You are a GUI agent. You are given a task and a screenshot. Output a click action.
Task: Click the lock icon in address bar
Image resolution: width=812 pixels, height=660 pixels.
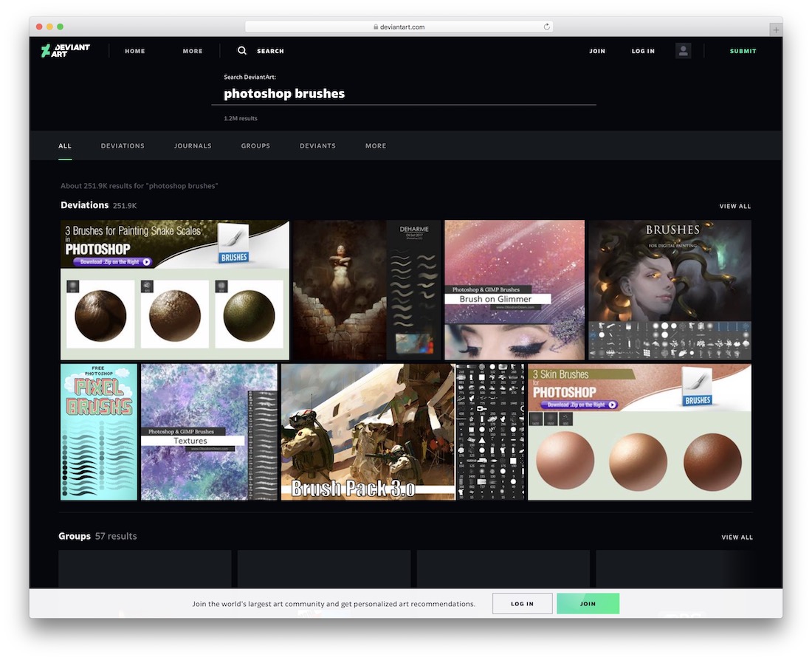[376, 27]
